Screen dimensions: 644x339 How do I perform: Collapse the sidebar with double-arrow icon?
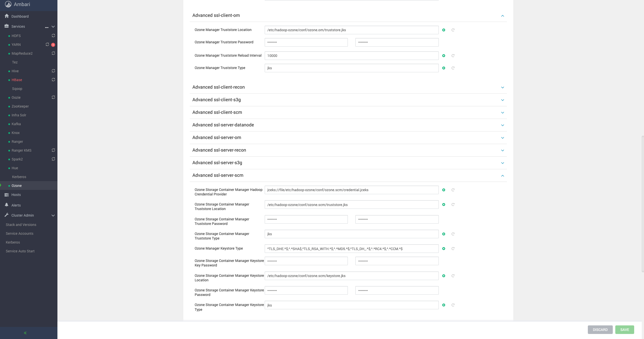[25, 333]
